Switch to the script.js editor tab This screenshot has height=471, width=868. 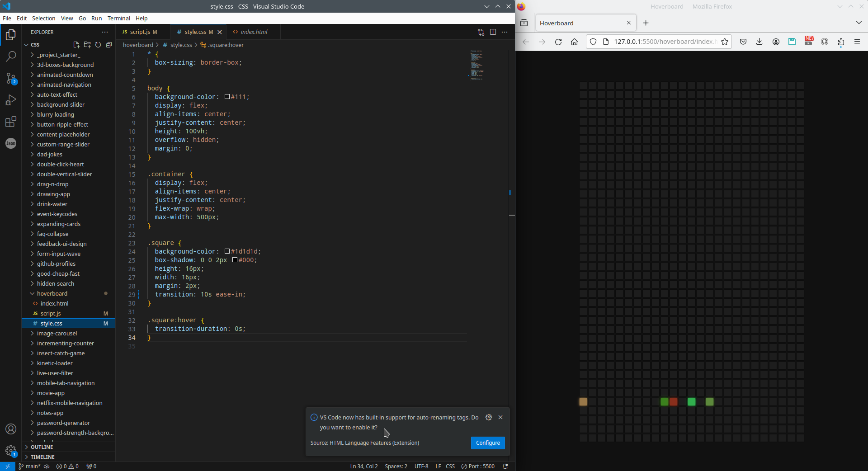[x=143, y=32]
